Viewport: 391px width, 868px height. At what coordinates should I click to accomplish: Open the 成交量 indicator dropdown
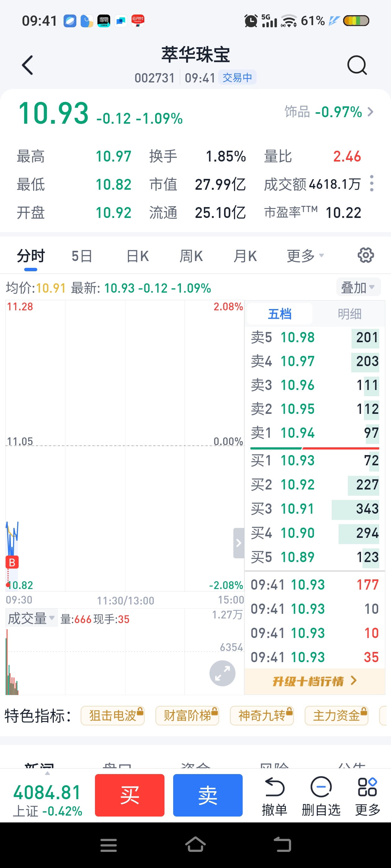click(x=31, y=618)
